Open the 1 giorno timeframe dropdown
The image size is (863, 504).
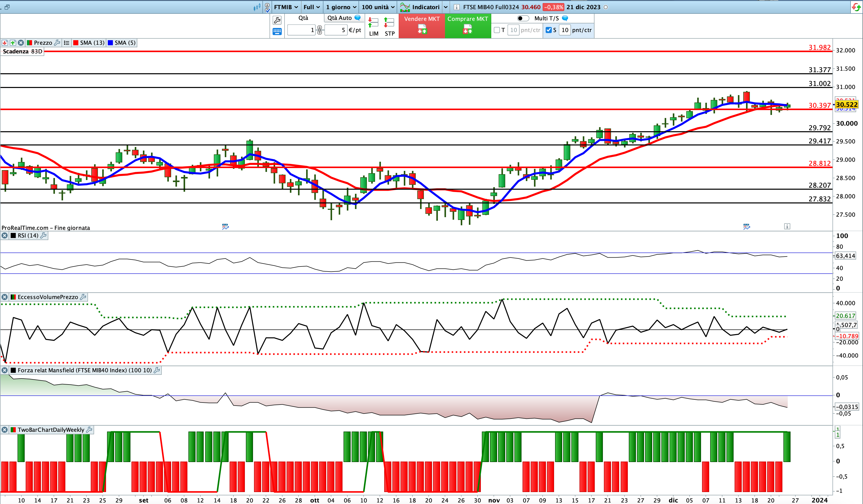[x=341, y=7]
